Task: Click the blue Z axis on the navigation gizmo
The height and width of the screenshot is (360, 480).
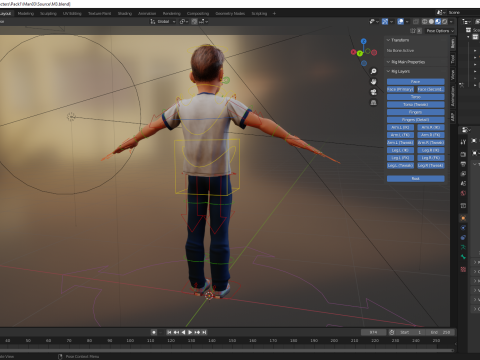Action: [364, 41]
